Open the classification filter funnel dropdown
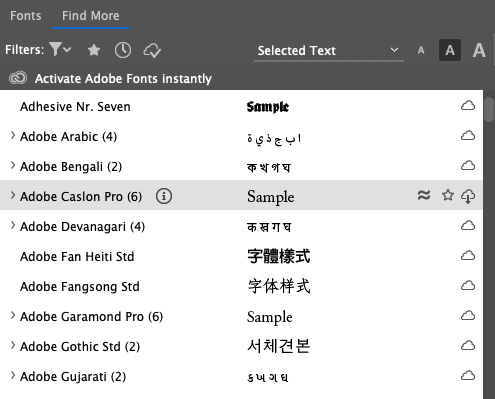This screenshot has height=399, width=495. pos(60,50)
